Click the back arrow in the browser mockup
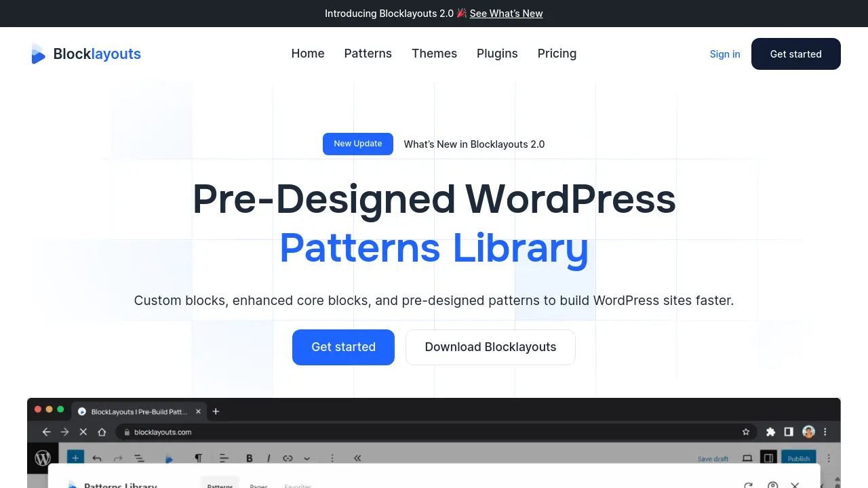The image size is (868, 488). [x=46, y=432]
